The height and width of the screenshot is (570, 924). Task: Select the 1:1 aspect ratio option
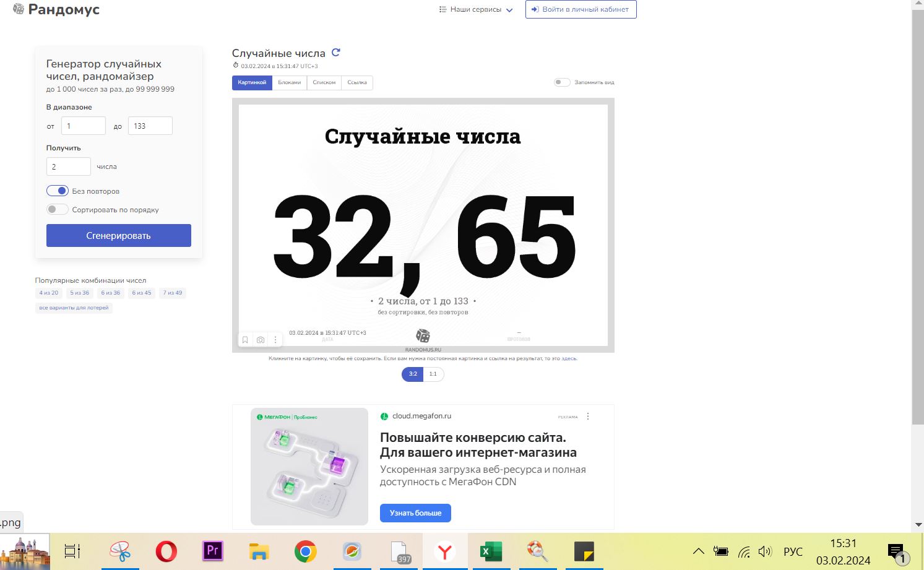click(433, 374)
